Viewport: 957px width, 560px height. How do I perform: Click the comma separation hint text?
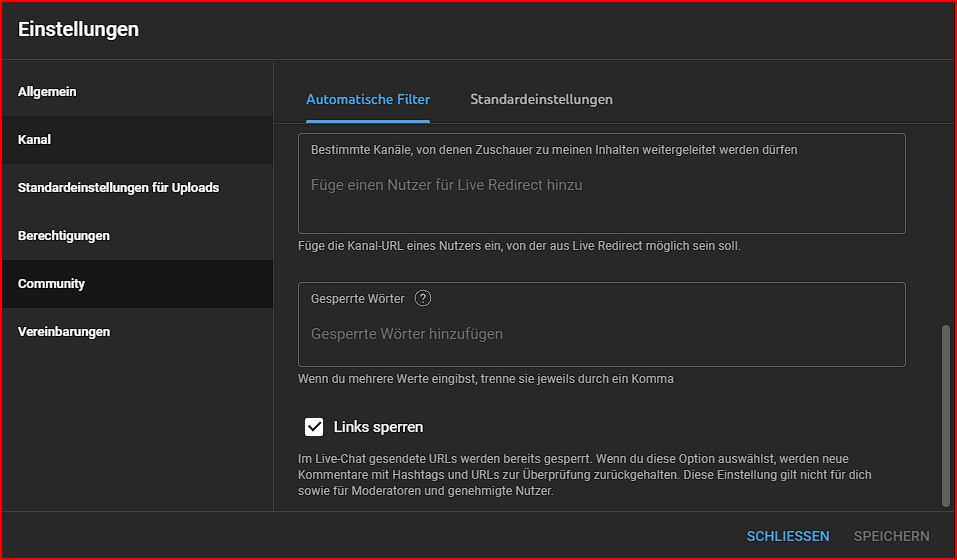pyautogui.click(x=485, y=379)
